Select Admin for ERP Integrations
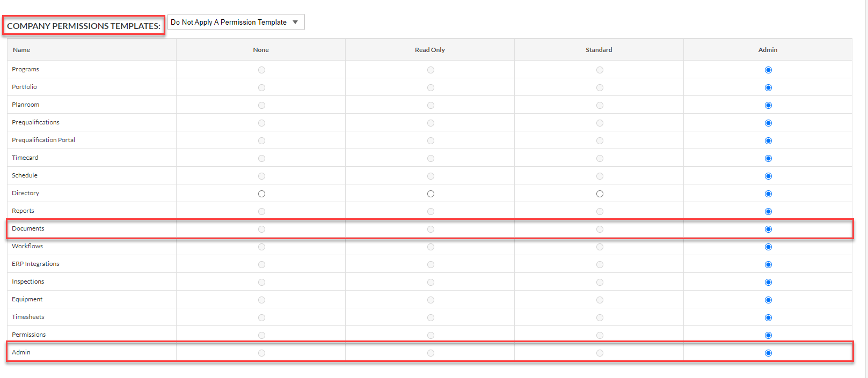 (768, 264)
